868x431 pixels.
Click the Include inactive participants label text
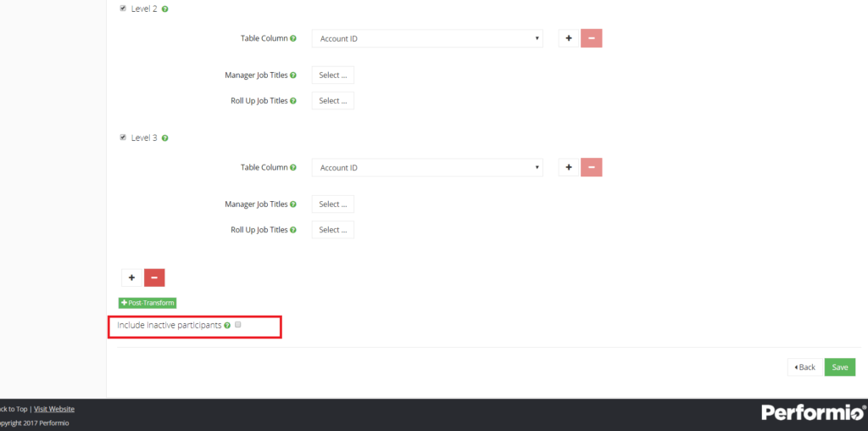click(x=170, y=325)
